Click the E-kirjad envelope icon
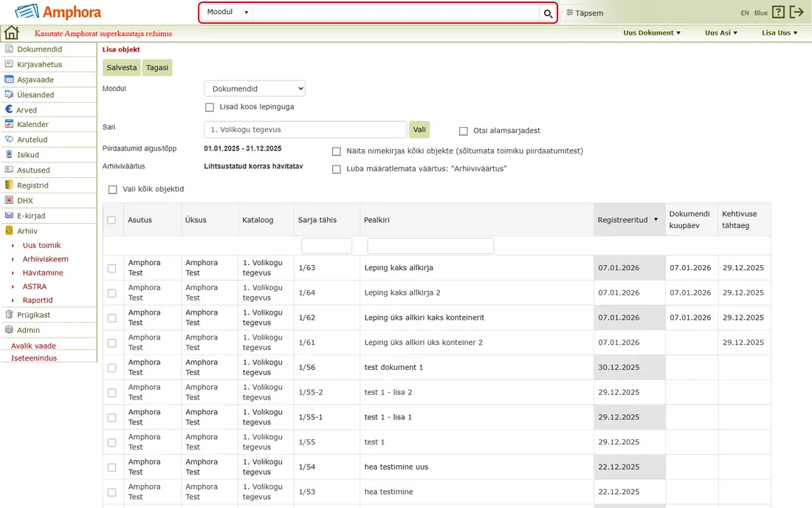 coord(9,216)
